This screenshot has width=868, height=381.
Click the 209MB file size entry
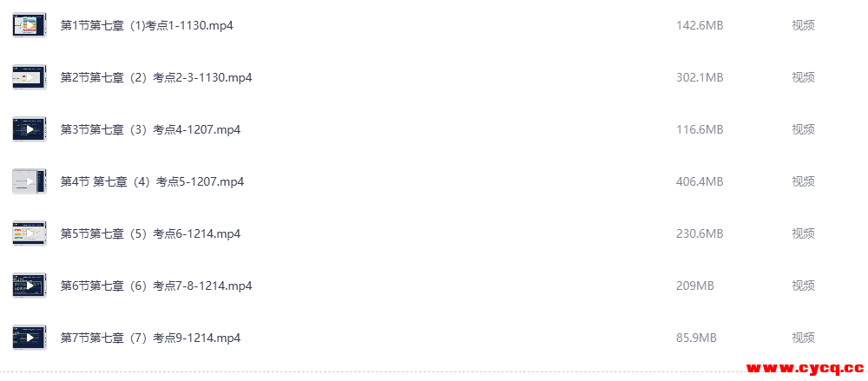point(694,286)
